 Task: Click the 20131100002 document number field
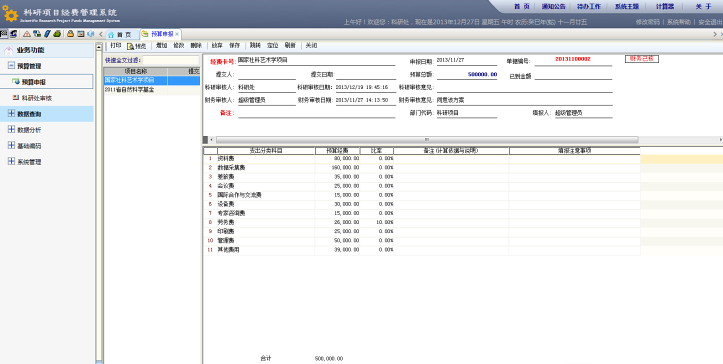click(573, 60)
